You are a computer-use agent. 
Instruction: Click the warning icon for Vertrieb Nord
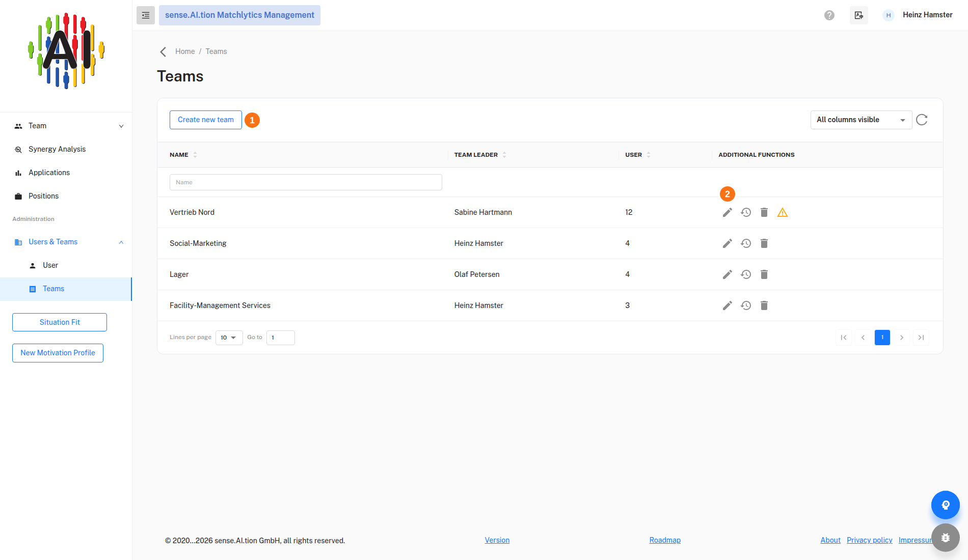click(783, 212)
